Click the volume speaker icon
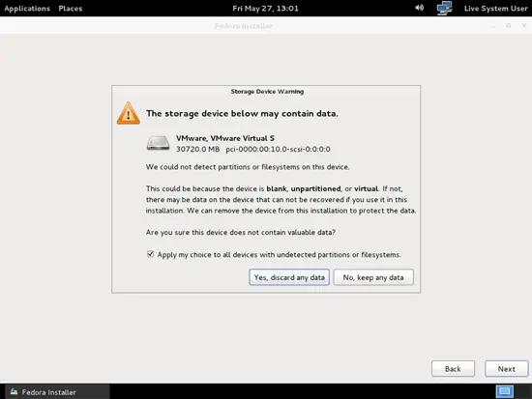The image size is (532, 399). point(420,8)
